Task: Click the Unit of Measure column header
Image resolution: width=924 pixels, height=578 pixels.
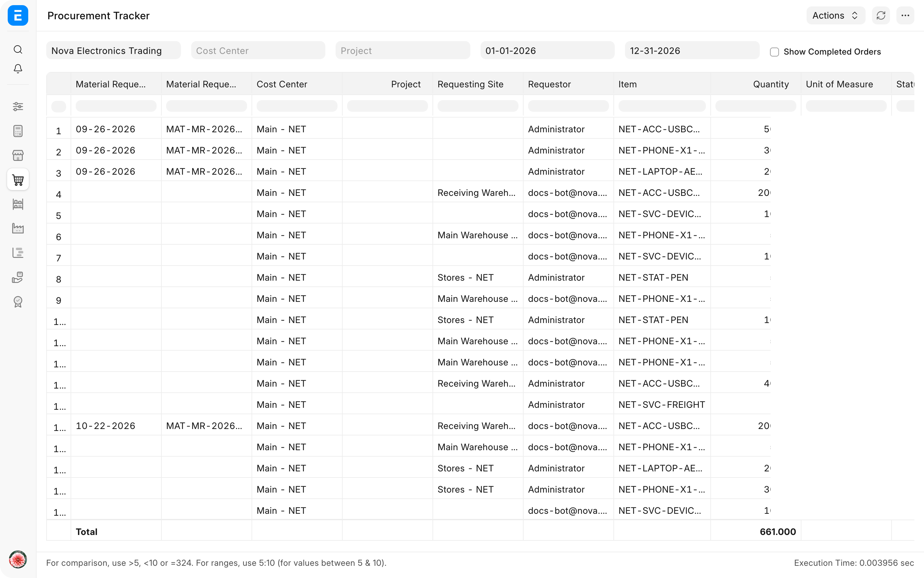Action: [846, 84]
